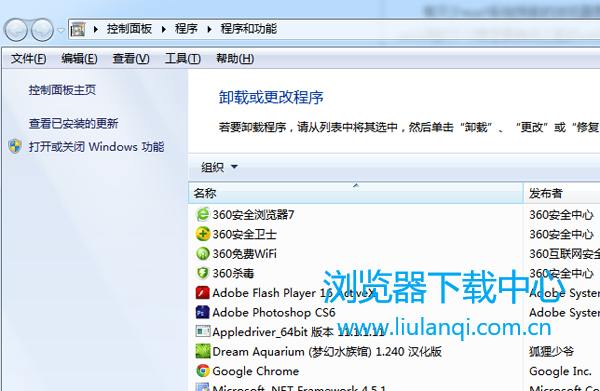Screen dimensions: 600x391
Task: Select 360安全浏览器7 program entry
Action: pyautogui.click(x=253, y=215)
